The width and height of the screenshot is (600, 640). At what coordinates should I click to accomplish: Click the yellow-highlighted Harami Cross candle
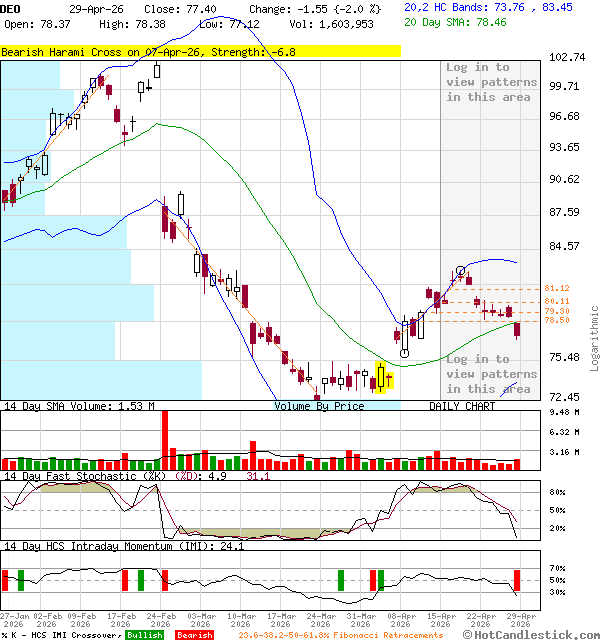(380, 377)
